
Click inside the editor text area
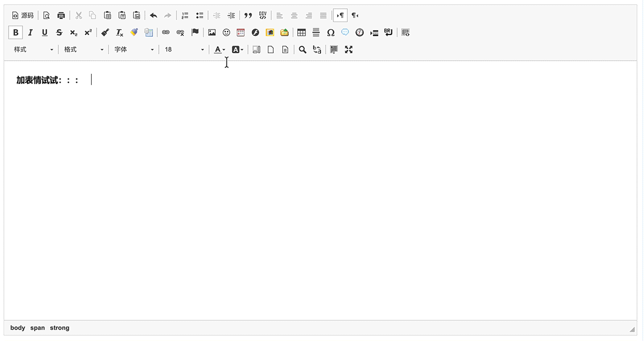(x=322, y=188)
